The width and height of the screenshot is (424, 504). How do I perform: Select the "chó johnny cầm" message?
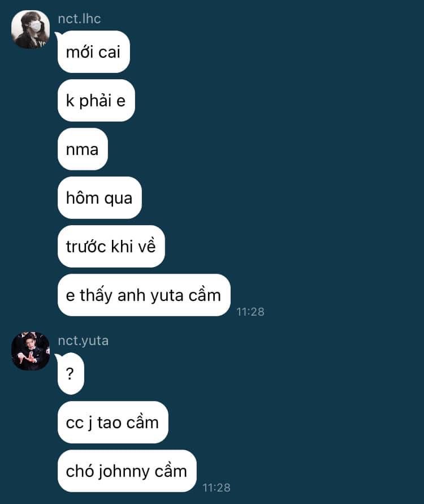click(127, 471)
